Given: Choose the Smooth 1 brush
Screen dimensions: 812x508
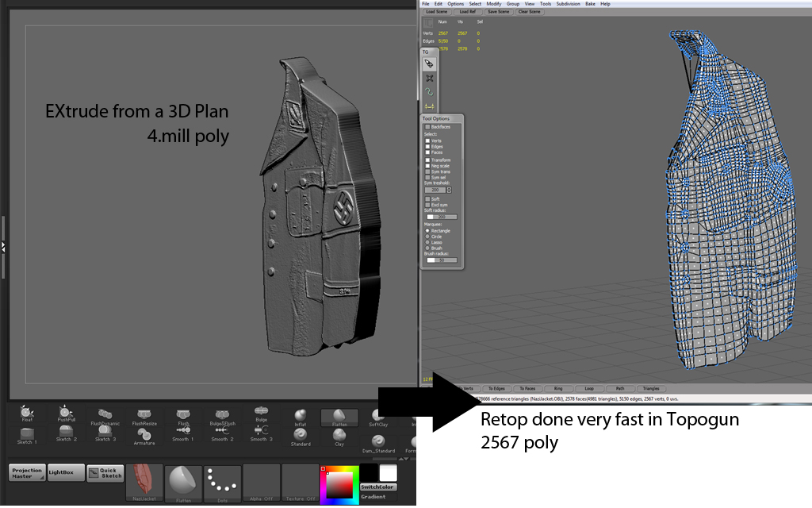Looking at the screenshot, I should click(183, 434).
